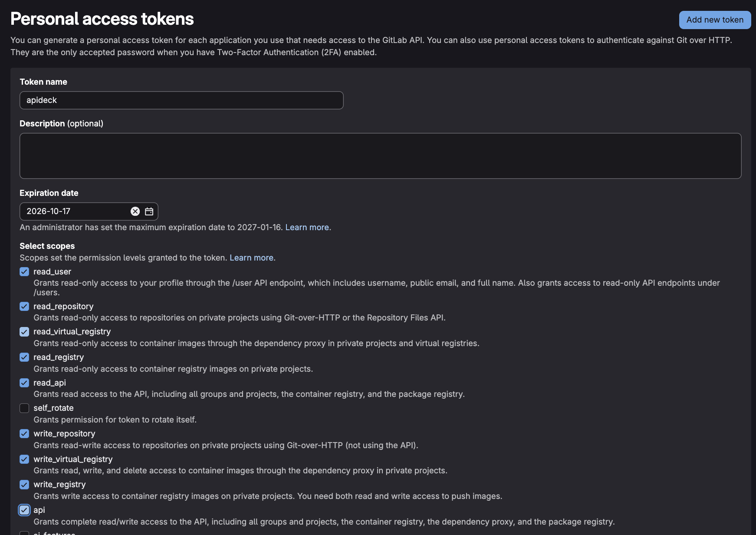Viewport: 756px width, 535px height.
Task: Disable the write_virtual_registry scope
Action: (x=24, y=459)
